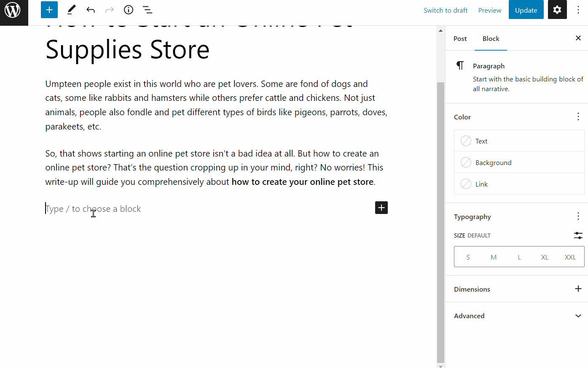
Task: Open the block inserter plus button
Action: 49,10
